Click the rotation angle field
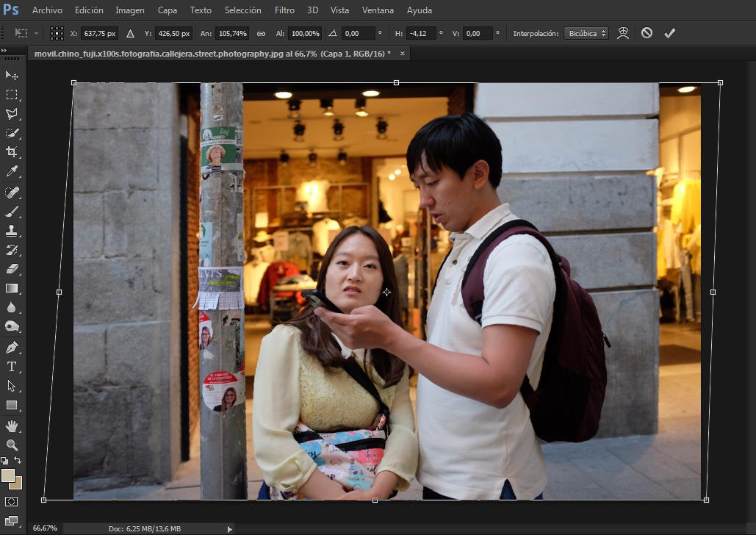 tap(358, 33)
